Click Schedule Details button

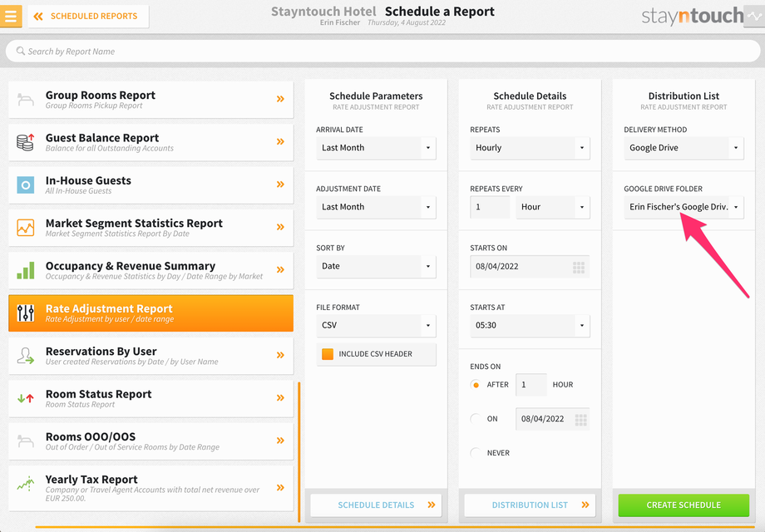click(376, 505)
